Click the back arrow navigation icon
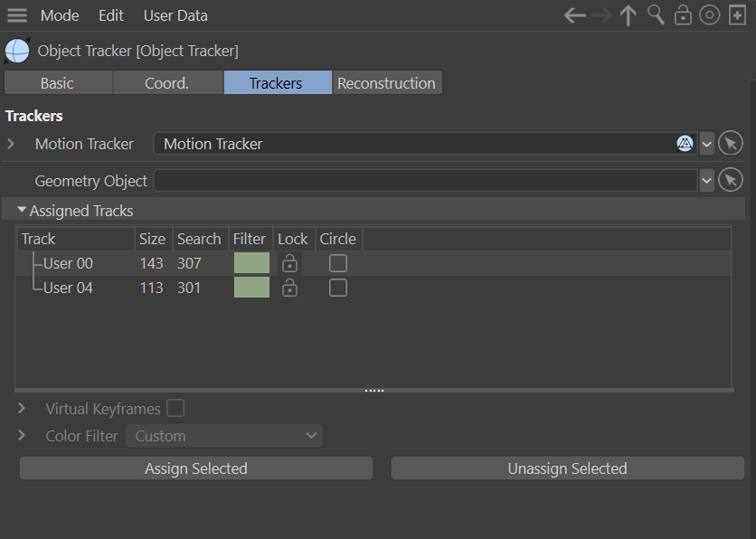 [574, 15]
